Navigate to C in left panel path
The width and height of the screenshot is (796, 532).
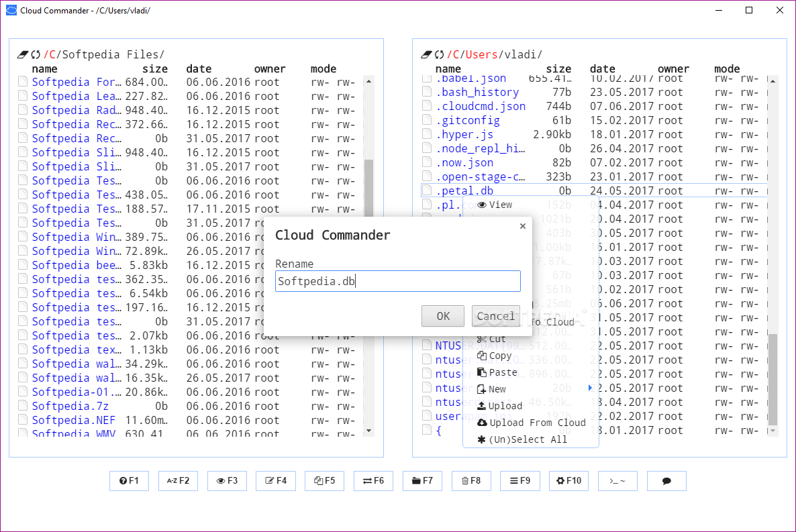(x=52, y=54)
